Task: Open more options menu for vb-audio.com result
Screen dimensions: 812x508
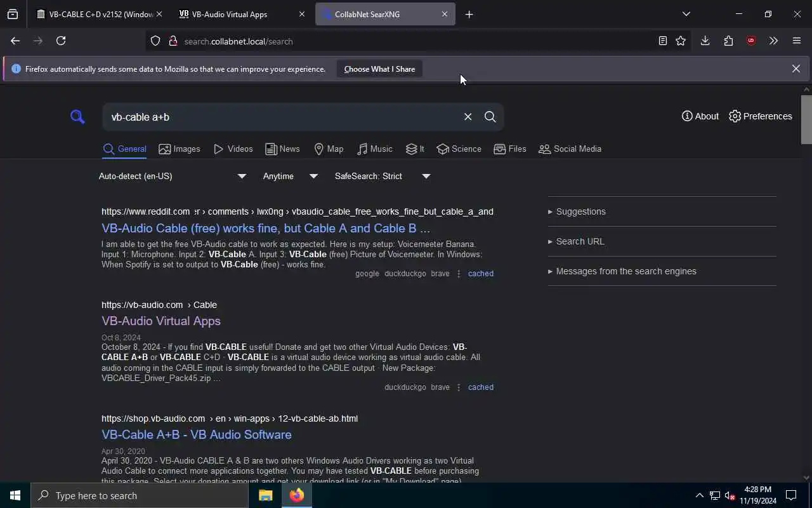Action: pyautogui.click(x=459, y=387)
